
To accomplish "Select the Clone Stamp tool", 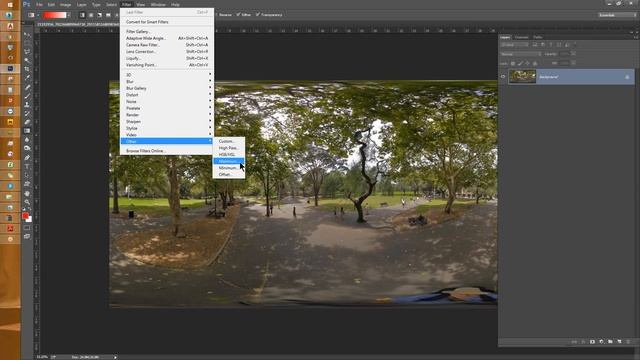I will click(27, 104).
